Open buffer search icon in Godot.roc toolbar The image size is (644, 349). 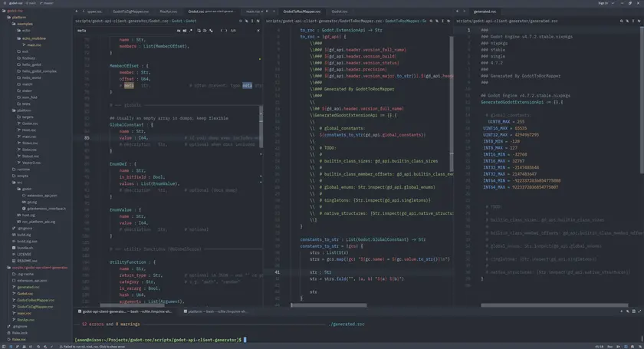pyautogui.click(x=241, y=21)
